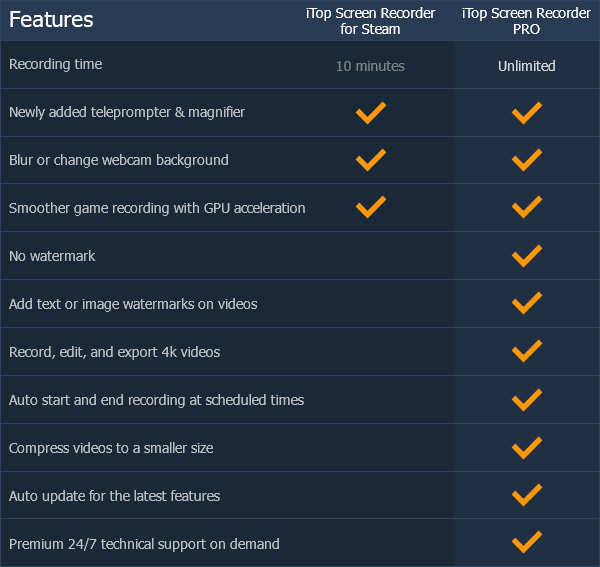Viewport: 600px width, 567px height.
Task: Click the PRO checkmark for scheduled recording
Action: pyautogui.click(x=527, y=400)
